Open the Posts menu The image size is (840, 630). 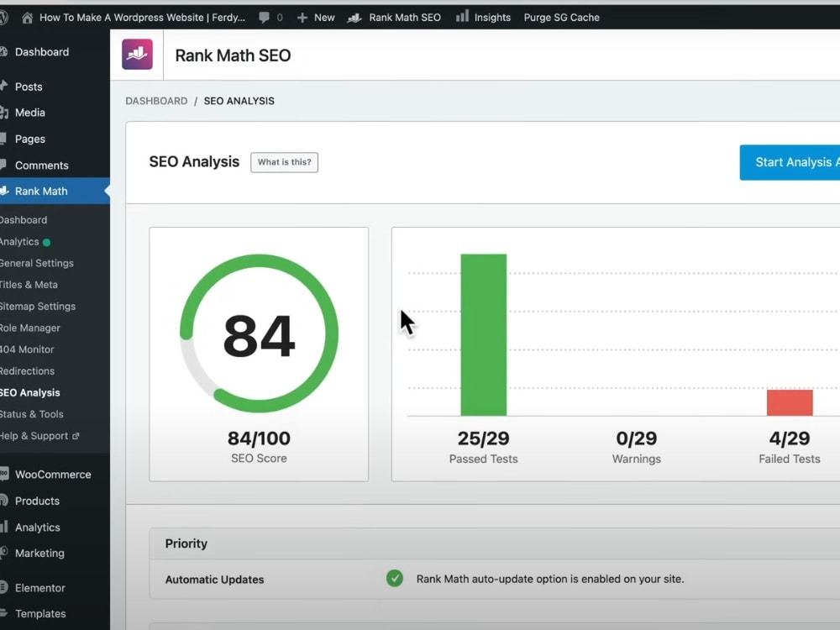[29, 87]
